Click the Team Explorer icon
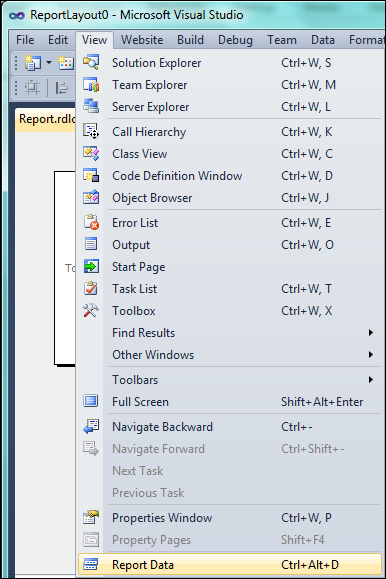This screenshot has height=579, width=386. pyautogui.click(x=91, y=85)
